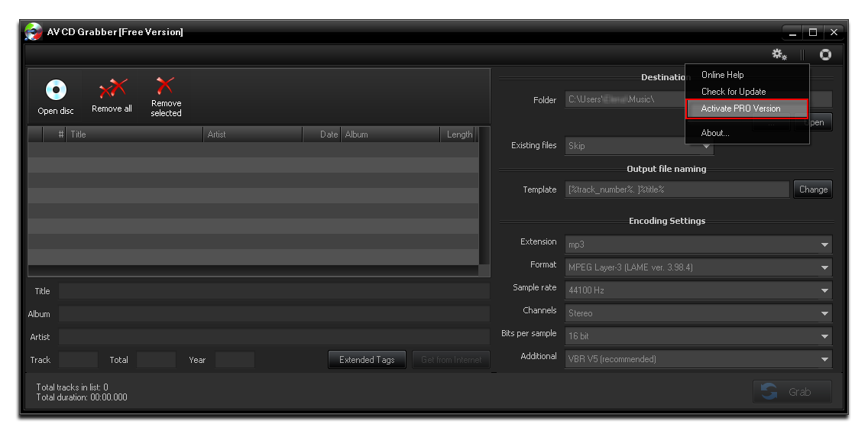The width and height of the screenshot is (868, 434).
Task: Open the settings gears icon
Action: pos(779,54)
